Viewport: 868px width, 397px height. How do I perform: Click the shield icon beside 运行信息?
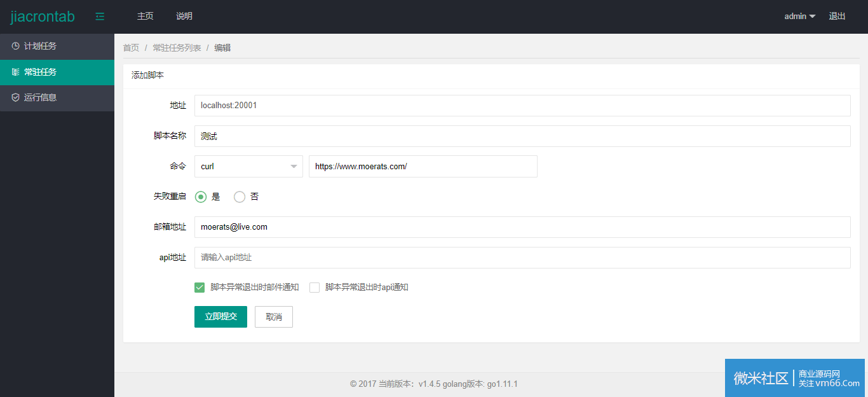point(15,97)
